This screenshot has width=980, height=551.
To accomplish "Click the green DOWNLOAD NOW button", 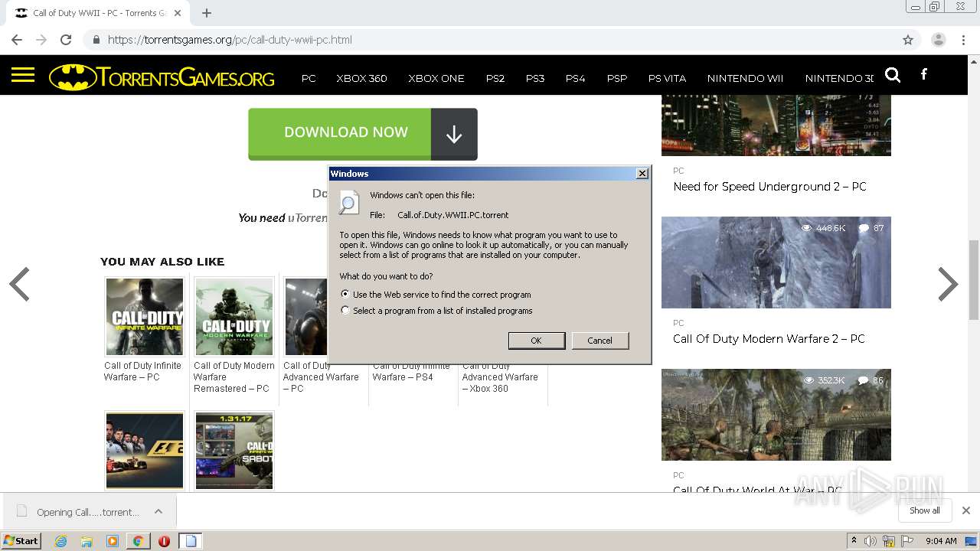I will click(x=363, y=134).
